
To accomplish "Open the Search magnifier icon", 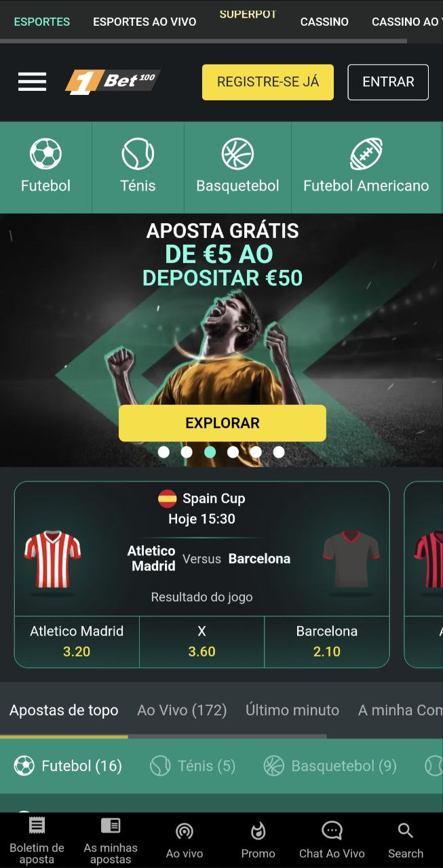I will tap(406, 831).
